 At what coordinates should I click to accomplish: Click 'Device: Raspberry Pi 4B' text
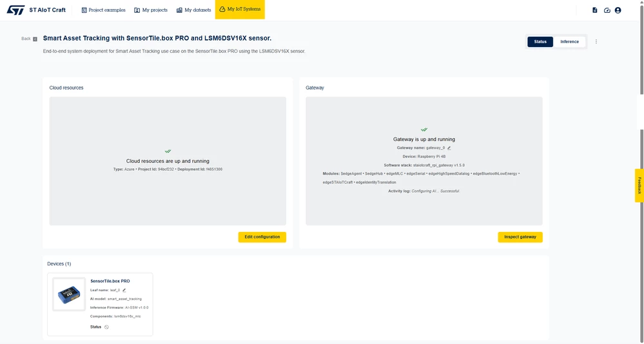424,157
